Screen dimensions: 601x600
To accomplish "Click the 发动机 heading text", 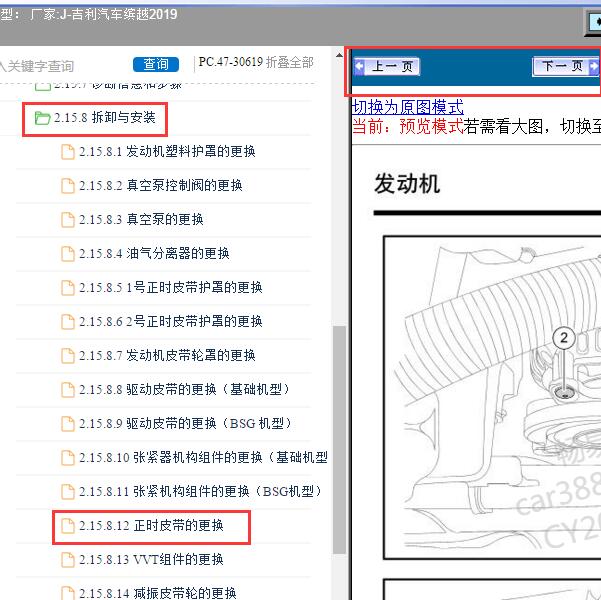I will click(407, 184).
